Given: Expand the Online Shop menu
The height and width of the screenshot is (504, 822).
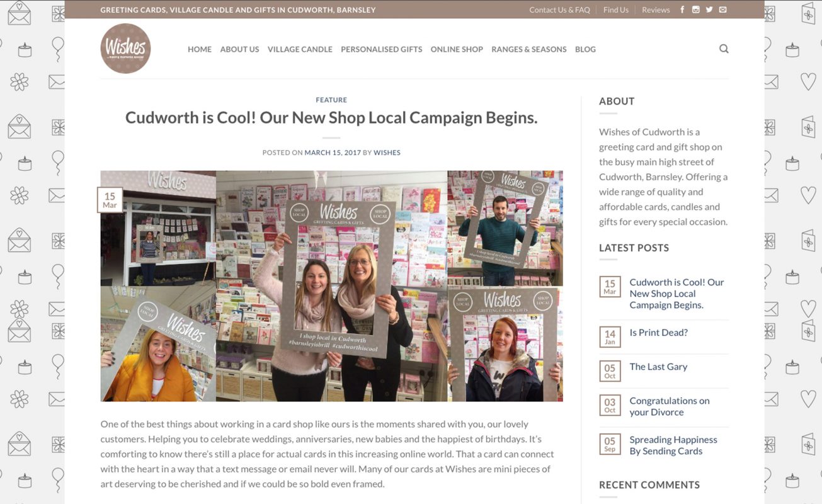Looking at the screenshot, I should coord(457,49).
